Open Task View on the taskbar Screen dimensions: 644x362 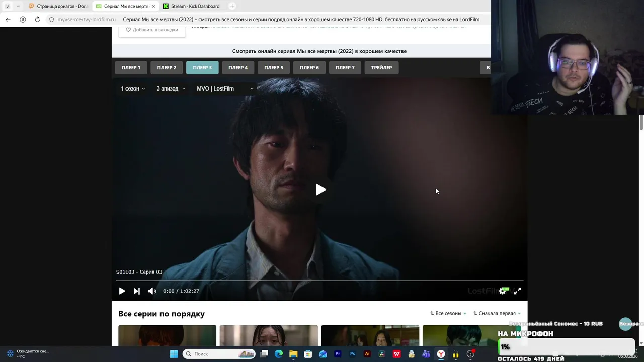pyautogui.click(x=264, y=354)
